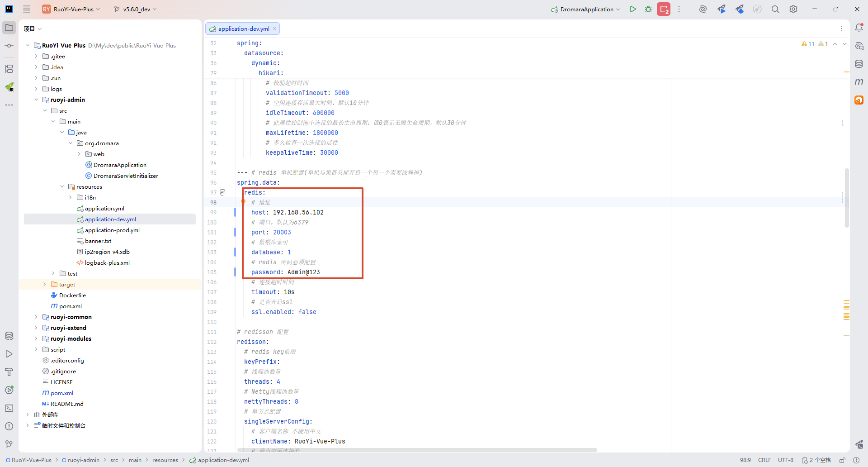The height and width of the screenshot is (467, 868).
Task: Click the UTF-8 encoding in status bar
Action: 786,460
